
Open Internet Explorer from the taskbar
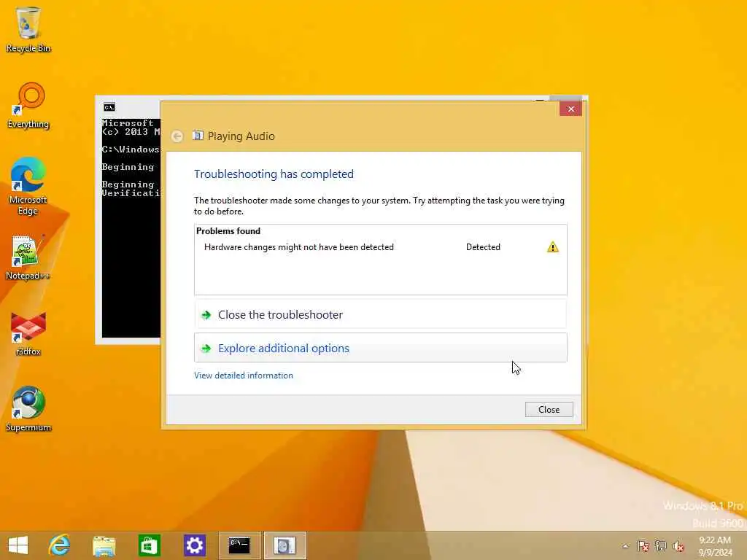pos(59,545)
